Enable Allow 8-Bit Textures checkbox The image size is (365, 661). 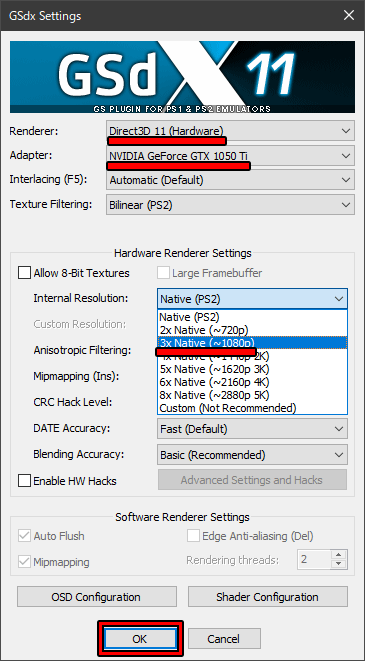point(24,273)
